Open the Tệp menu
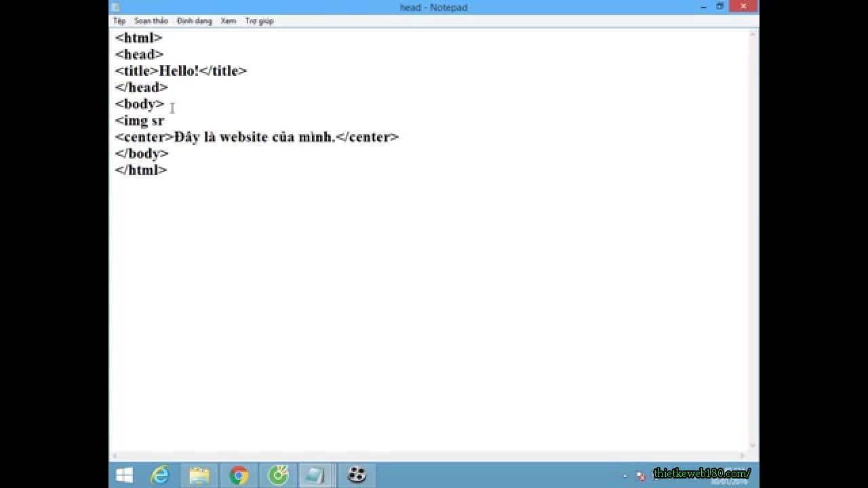Image resolution: width=868 pixels, height=488 pixels. click(121, 20)
